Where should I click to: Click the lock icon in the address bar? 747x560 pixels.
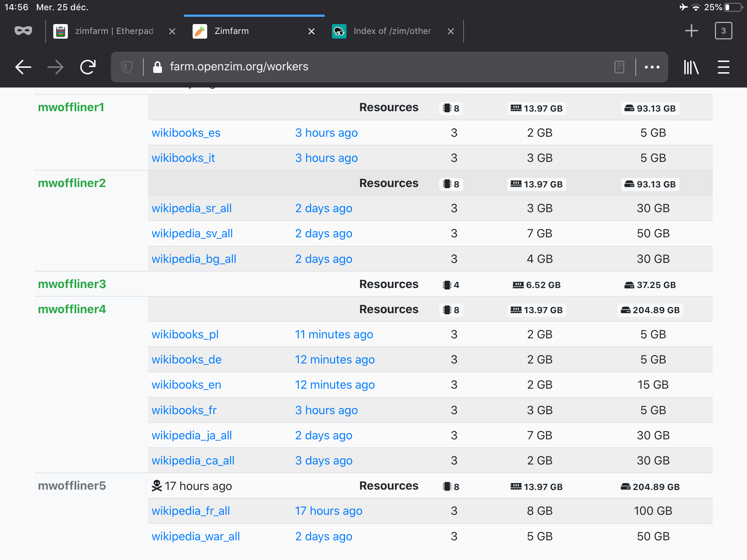pyautogui.click(x=158, y=67)
